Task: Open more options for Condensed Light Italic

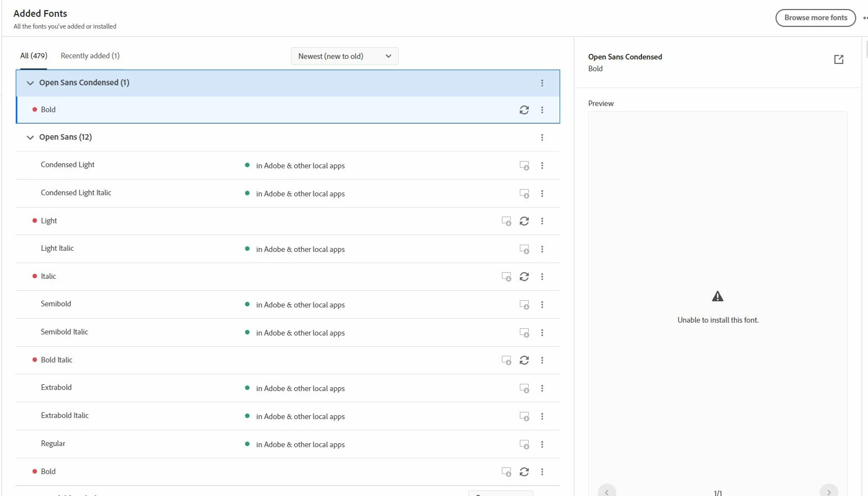Action: [542, 194]
